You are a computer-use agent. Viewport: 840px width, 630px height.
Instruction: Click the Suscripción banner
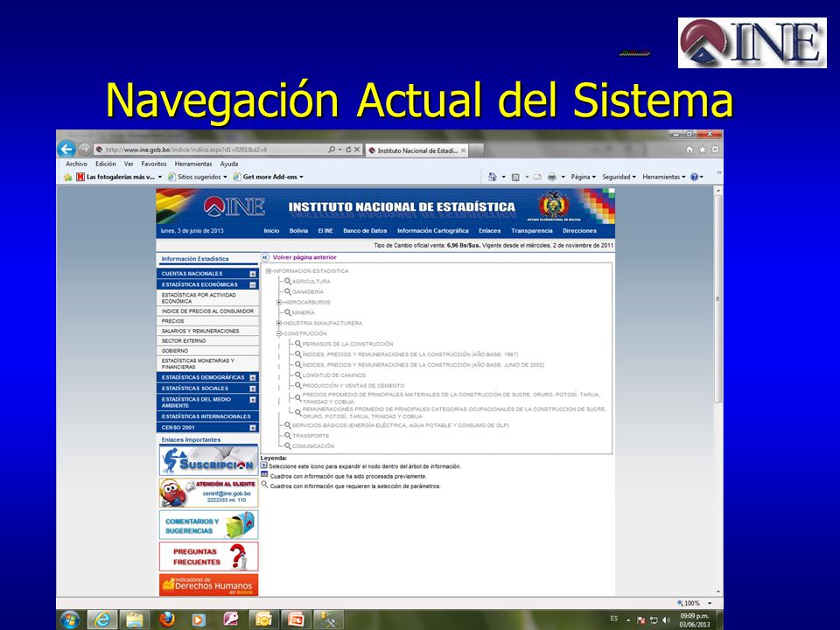(x=208, y=461)
